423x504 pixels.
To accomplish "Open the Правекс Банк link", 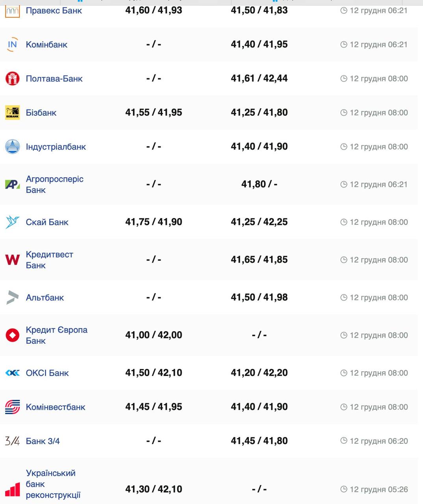I will 54,11.
